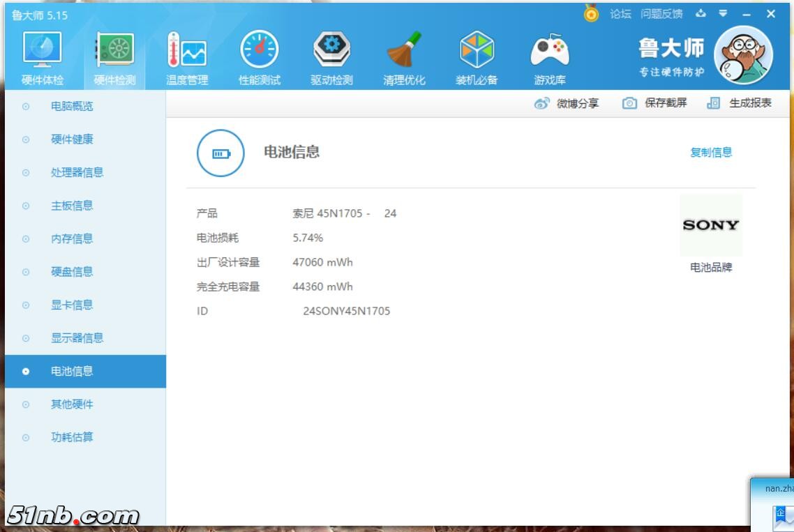Open 硬件体检 hardware checkup section
This screenshot has width=794, height=532.
[42, 59]
